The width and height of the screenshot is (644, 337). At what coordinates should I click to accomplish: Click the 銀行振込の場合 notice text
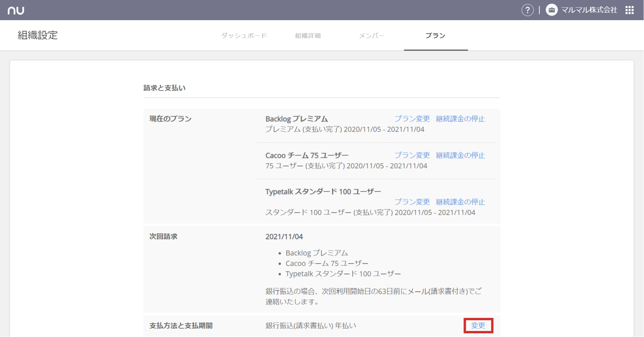tap(374, 296)
